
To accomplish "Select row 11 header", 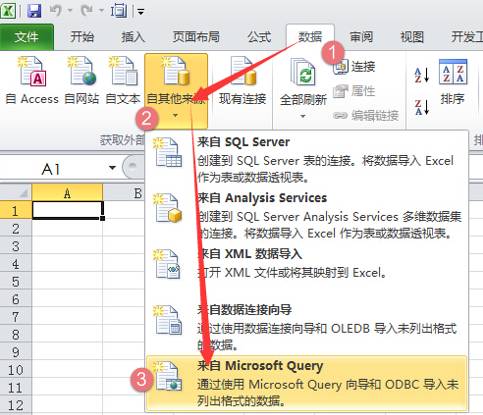I will pos(16,387).
